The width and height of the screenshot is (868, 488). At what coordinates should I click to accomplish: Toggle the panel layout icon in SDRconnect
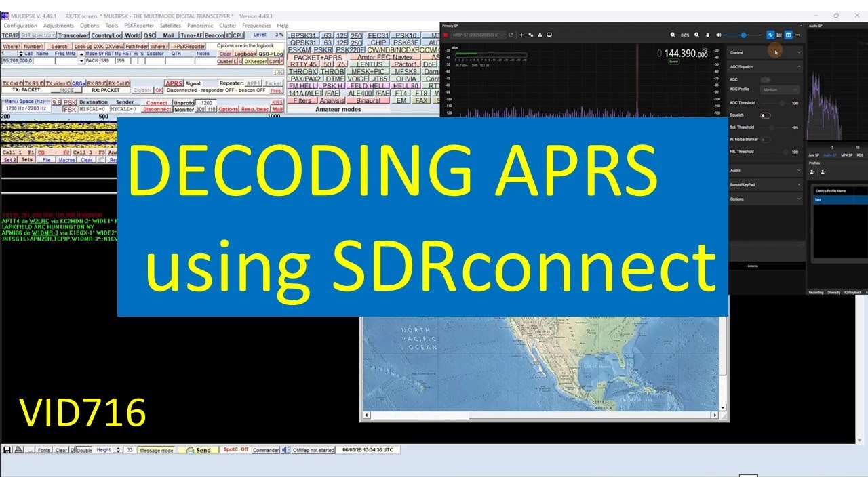788,34
